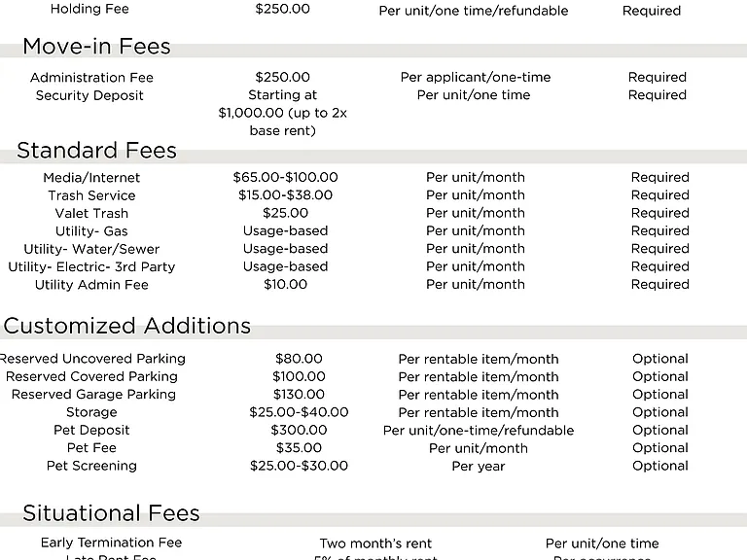Click the Customized Additions section header
The image size is (747, 560).
[127, 327]
